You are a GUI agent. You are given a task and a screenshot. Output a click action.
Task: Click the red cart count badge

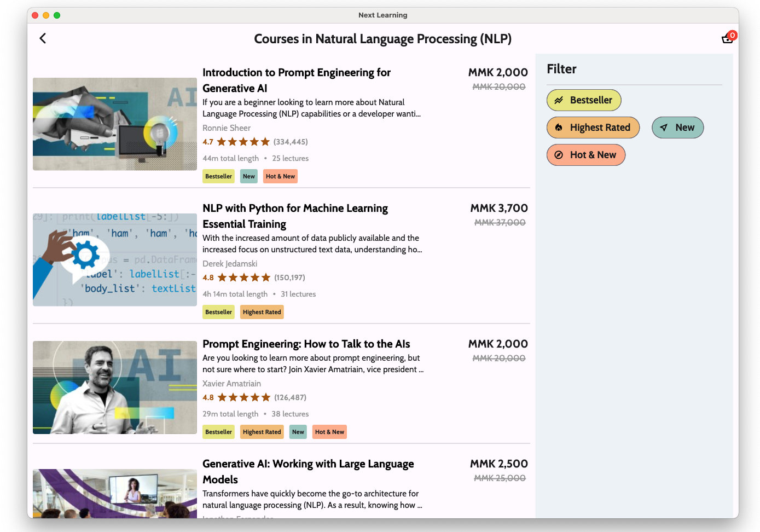coord(732,35)
